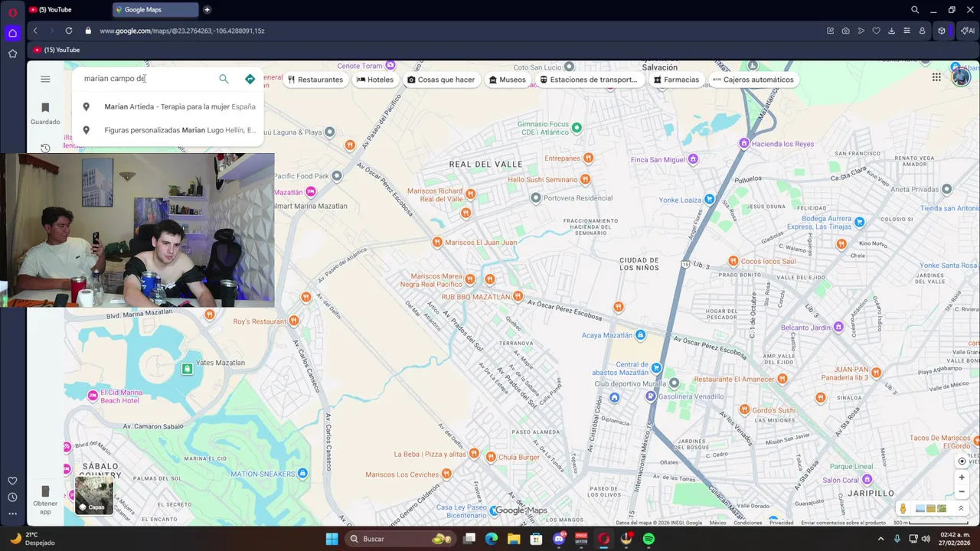Viewport: 980px width, 551px height.
Task: Reload the page
Action: [x=69, y=31]
